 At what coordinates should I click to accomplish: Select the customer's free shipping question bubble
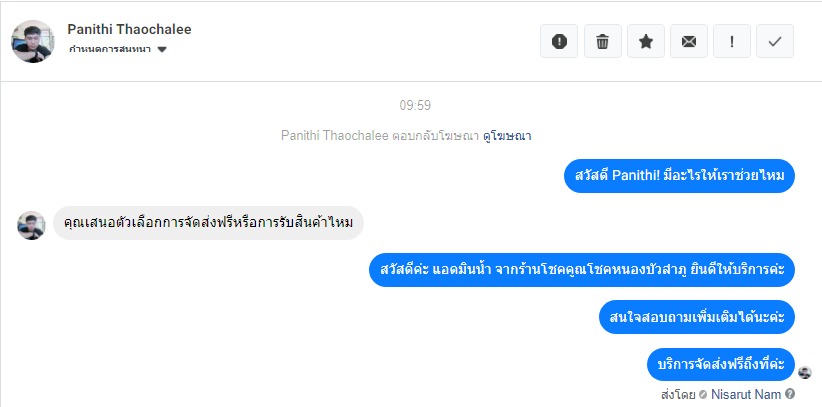click(208, 221)
